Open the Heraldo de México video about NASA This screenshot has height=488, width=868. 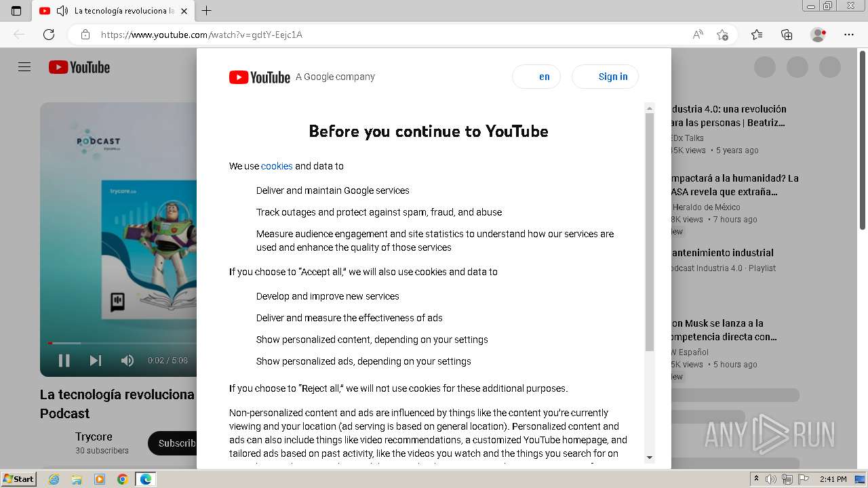click(735, 185)
